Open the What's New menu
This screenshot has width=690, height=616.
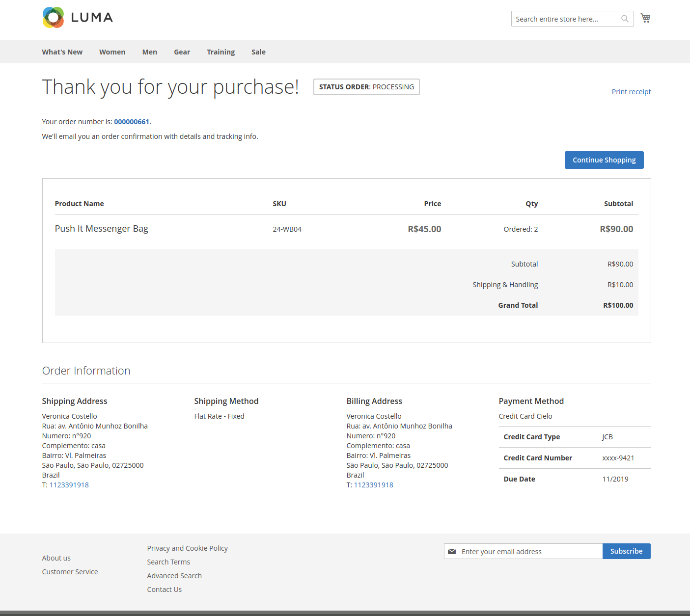tap(62, 52)
